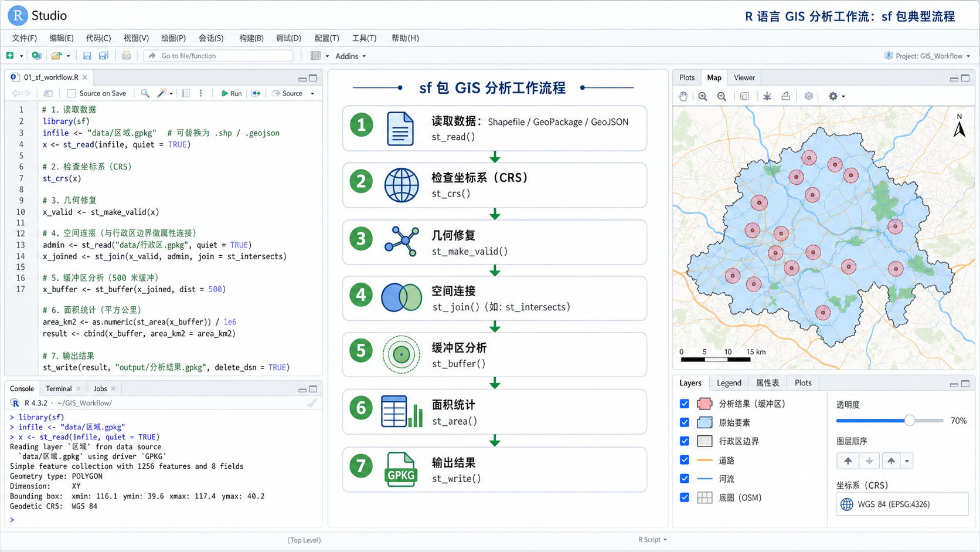Click the Create Project icon
The image size is (980, 552).
(36, 56)
